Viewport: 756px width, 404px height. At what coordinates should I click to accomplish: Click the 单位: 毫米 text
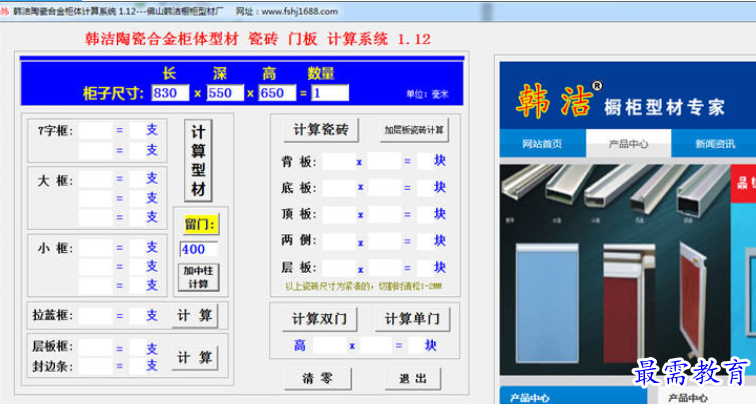tap(427, 94)
